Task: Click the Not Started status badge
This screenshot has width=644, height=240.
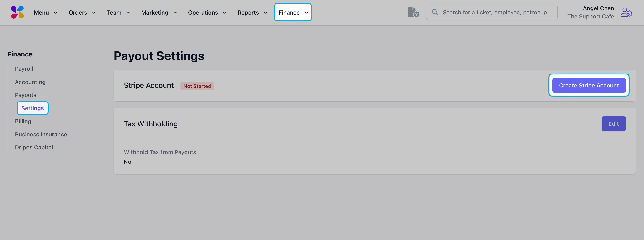Action: (x=197, y=86)
